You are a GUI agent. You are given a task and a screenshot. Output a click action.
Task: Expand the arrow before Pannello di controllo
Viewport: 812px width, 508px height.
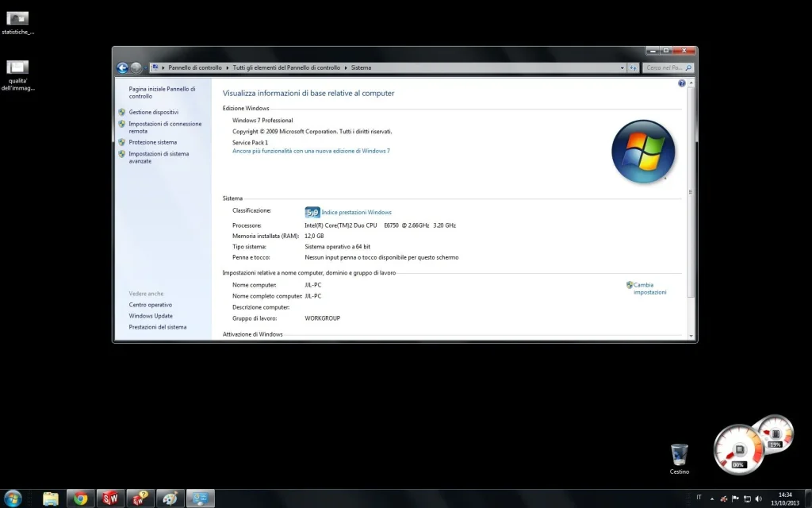[x=163, y=68]
